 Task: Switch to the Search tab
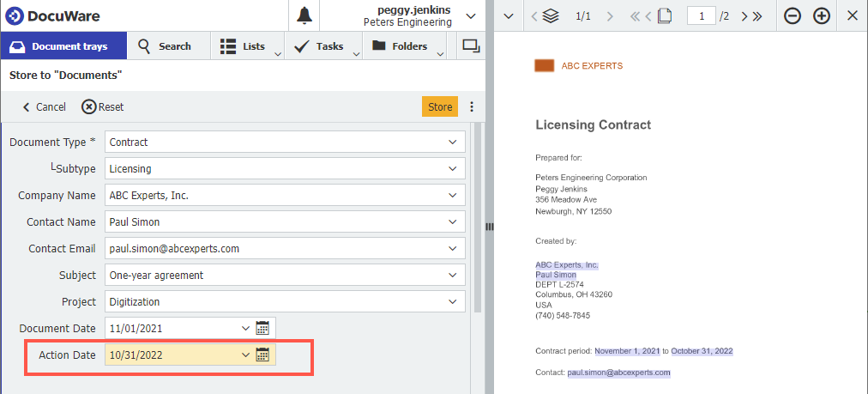(165, 46)
